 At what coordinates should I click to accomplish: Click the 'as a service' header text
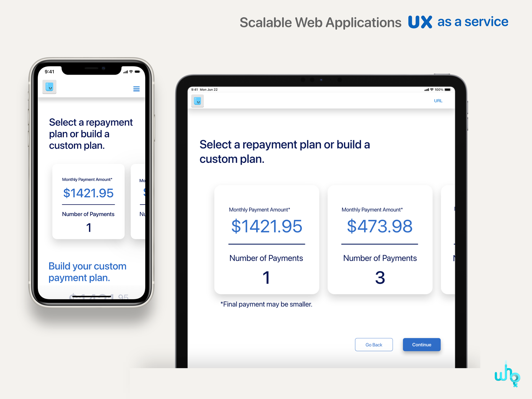pyautogui.click(x=473, y=22)
